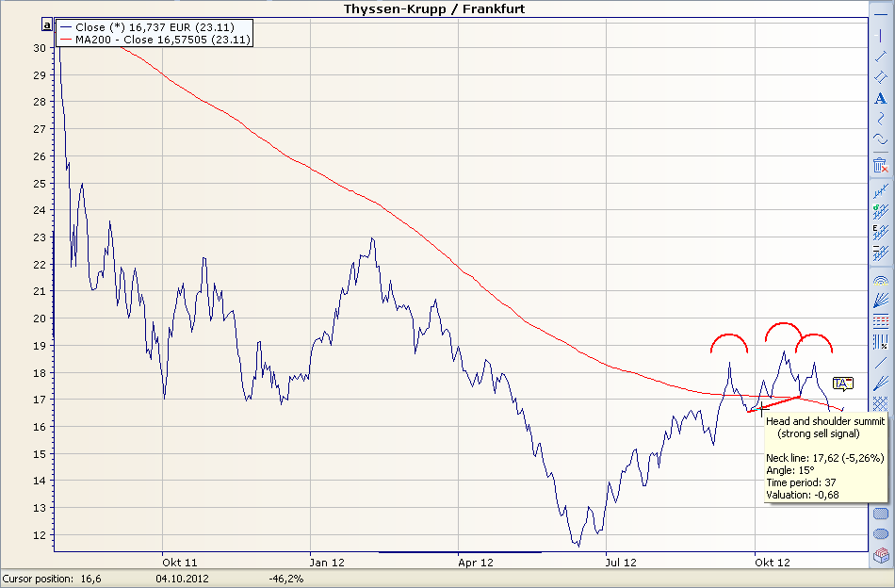Viewport: 895px width, 588px height.
Task: Select the Fibonacci arcs tool
Action: coord(880,279)
